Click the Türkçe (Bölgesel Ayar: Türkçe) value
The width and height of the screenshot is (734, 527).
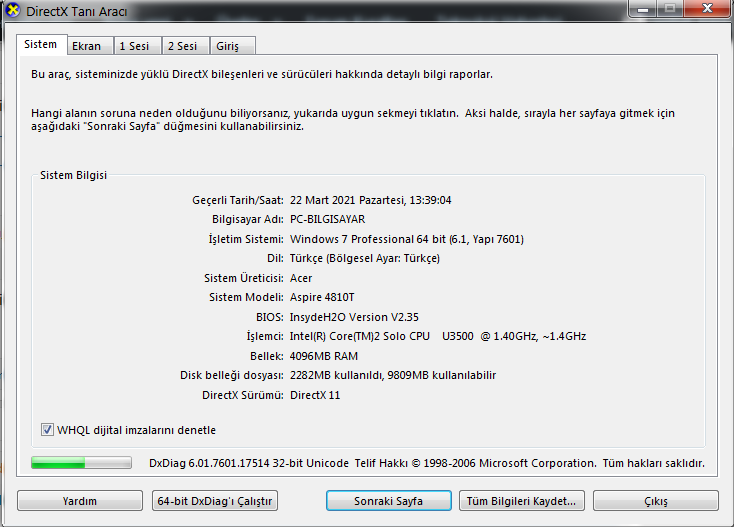point(365,258)
